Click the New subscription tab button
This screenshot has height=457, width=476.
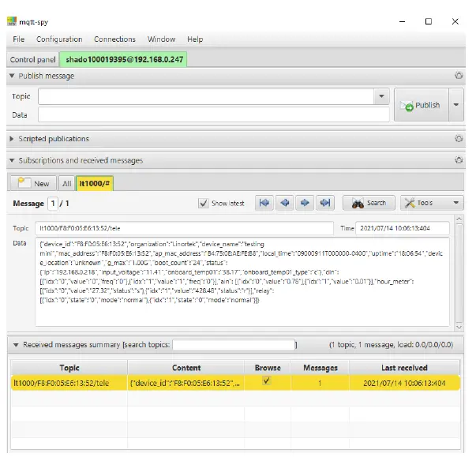[x=33, y=183]
